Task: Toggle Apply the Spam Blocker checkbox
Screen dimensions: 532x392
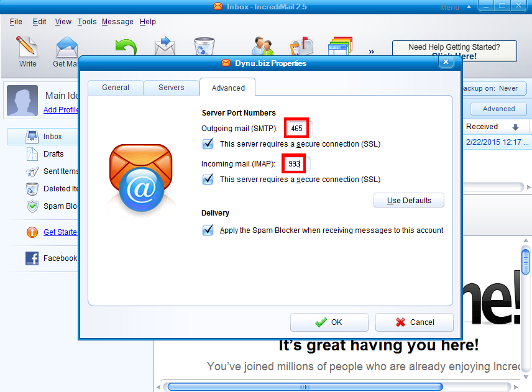Action: pyautogui.click(x=208, y=230)
